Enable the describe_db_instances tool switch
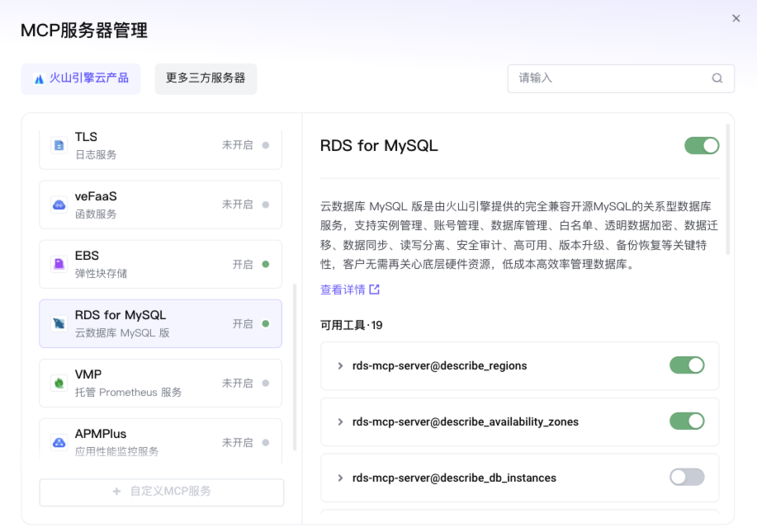Screen dimensions: 757x532 point(687,478)
